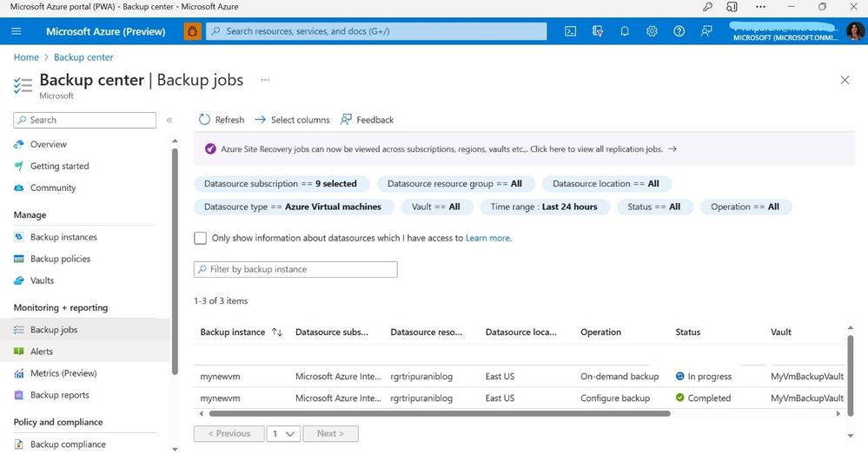The width and height of the screenshot is (868, 454).
Task: Open the Datasource resource group filter
Action: (x=455, y=183)
